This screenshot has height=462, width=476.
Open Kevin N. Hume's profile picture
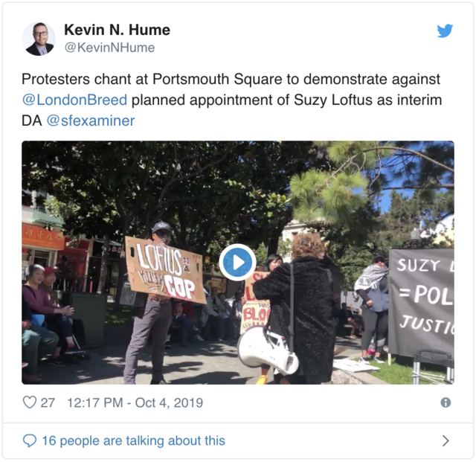coord(39,39)
